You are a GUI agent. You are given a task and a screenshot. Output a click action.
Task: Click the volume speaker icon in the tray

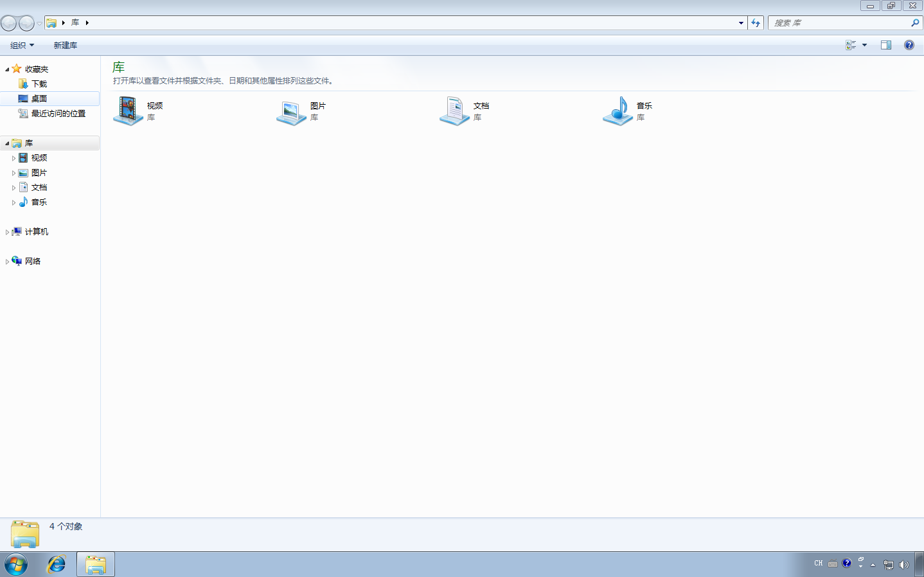click(904, 565)
